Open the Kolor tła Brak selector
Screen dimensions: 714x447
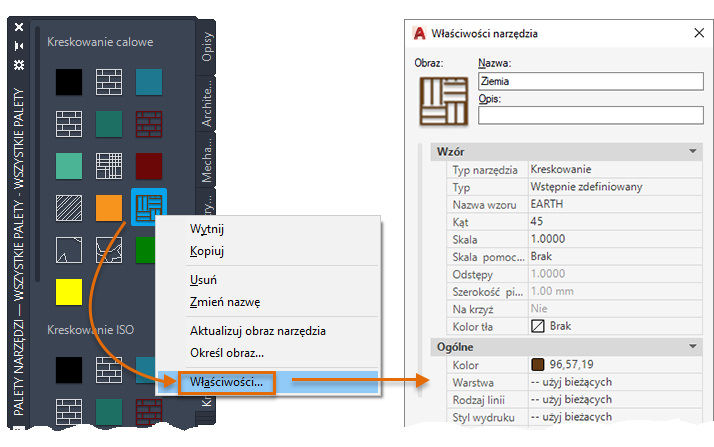click(x=615, y=326)
